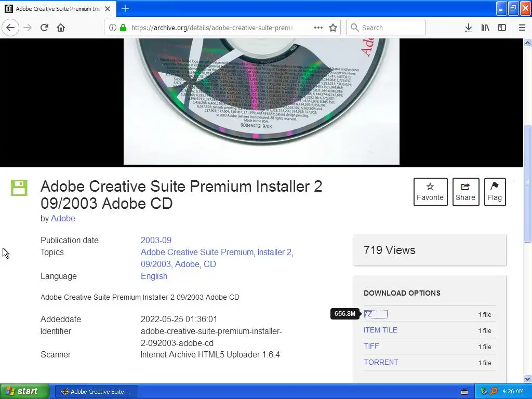
Task: Click the 719 Views text
Action: coord(390,250)
